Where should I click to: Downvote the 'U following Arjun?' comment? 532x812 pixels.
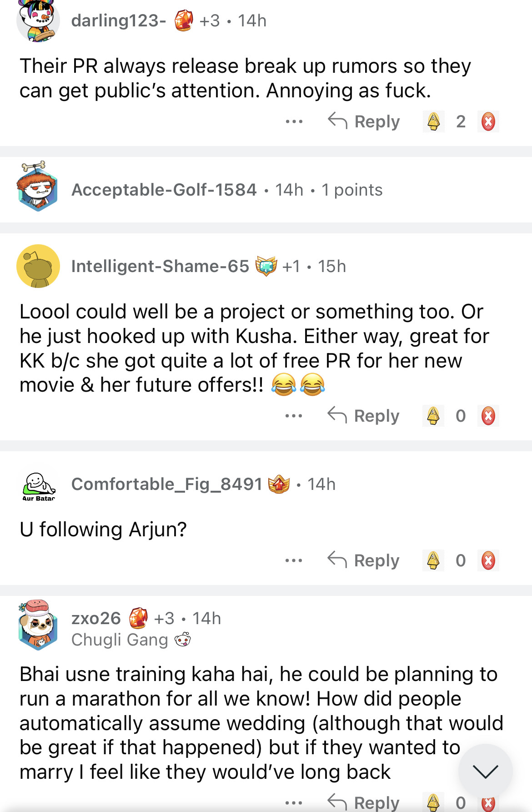click(488, 560)
